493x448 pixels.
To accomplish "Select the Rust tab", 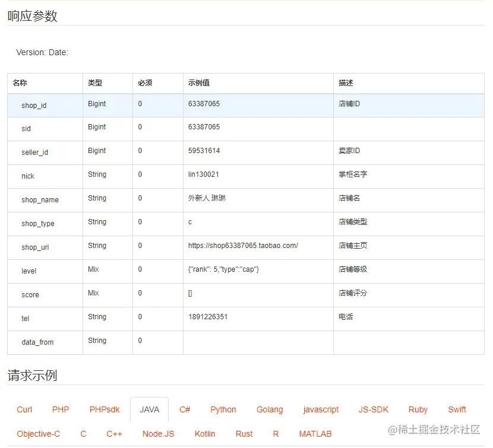I will 244,434.
